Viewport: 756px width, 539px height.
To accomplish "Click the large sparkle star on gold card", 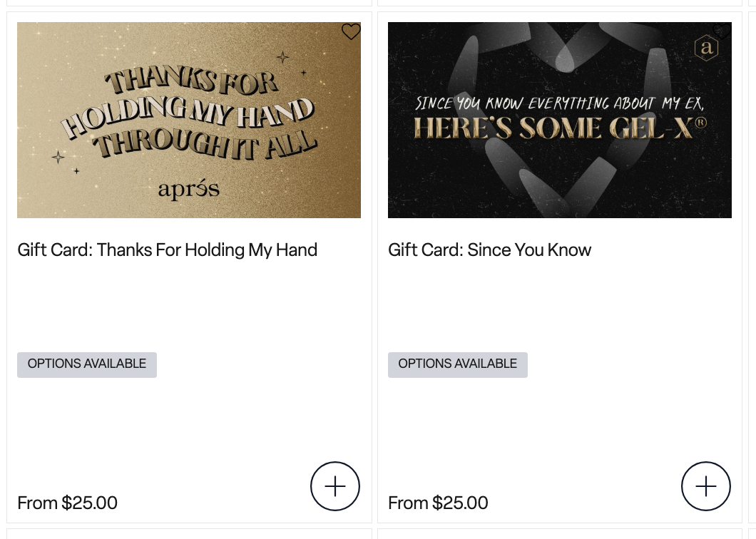I will click(x=283, y=58).
